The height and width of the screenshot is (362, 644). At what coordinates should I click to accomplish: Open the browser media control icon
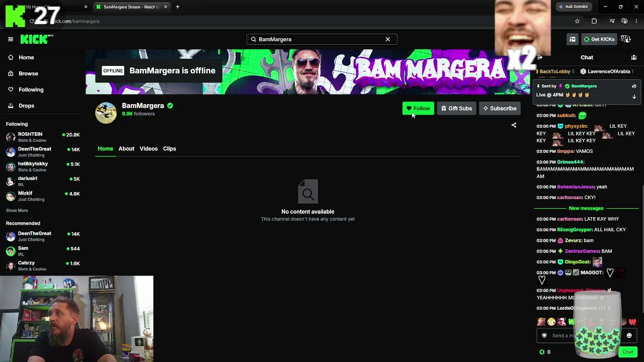(612, 21)
